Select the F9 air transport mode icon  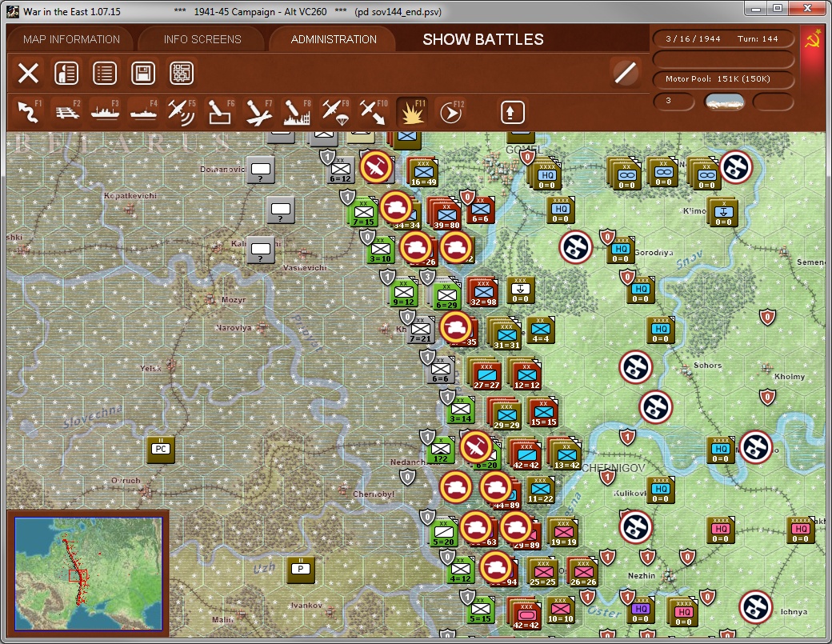tap(335, 113)
